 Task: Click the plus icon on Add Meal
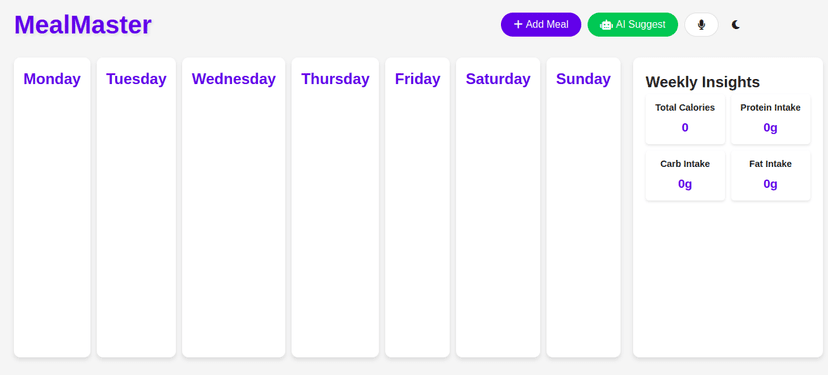coord(518,24)
